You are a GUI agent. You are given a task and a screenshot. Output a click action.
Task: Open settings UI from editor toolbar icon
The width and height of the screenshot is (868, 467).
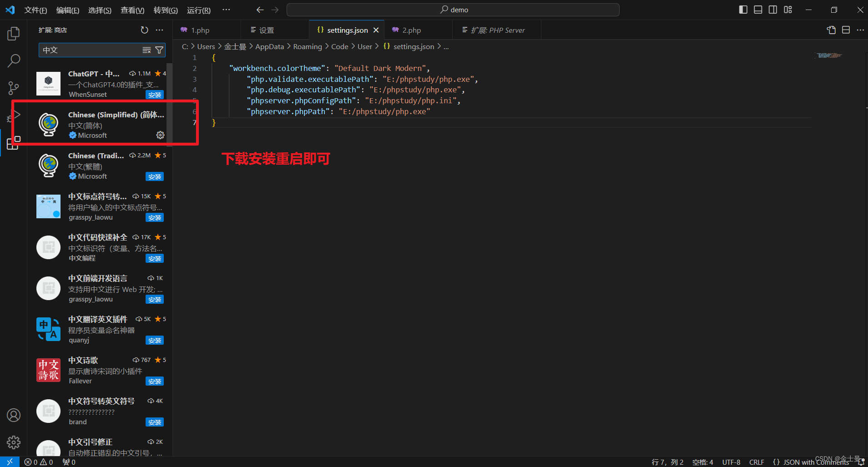tap(831, 30)
